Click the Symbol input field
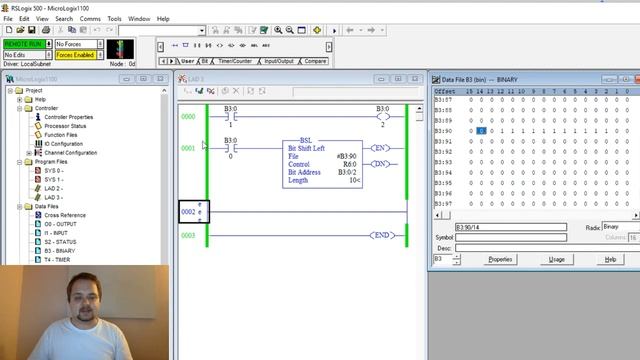 pyautogui.click(x=511, y=238)
